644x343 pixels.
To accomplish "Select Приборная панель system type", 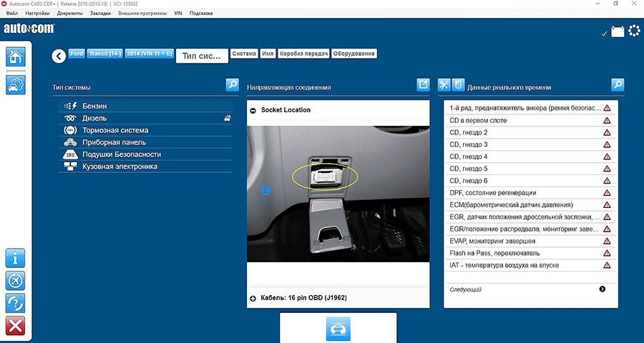I will (145, 142).
